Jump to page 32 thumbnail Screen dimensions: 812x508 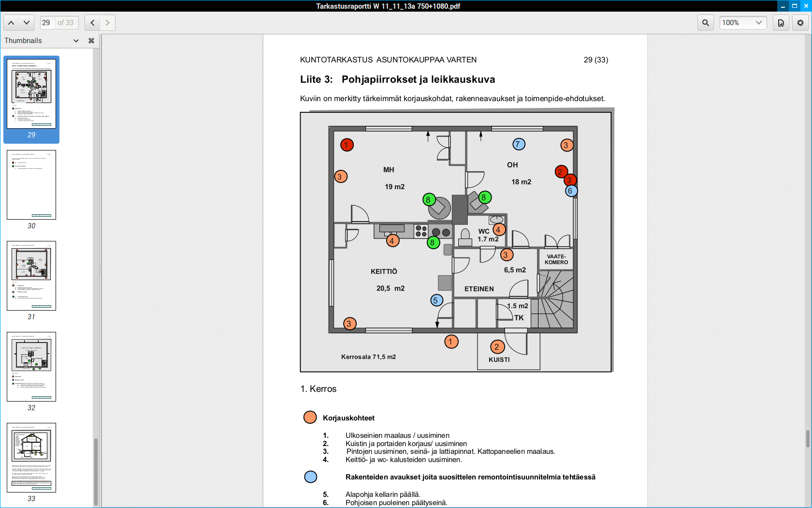31,367
